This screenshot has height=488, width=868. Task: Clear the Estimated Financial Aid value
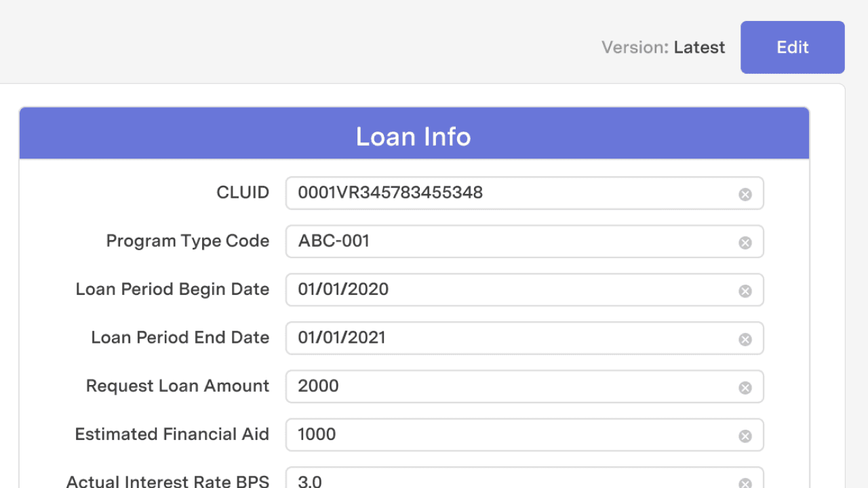click(745, 436)
